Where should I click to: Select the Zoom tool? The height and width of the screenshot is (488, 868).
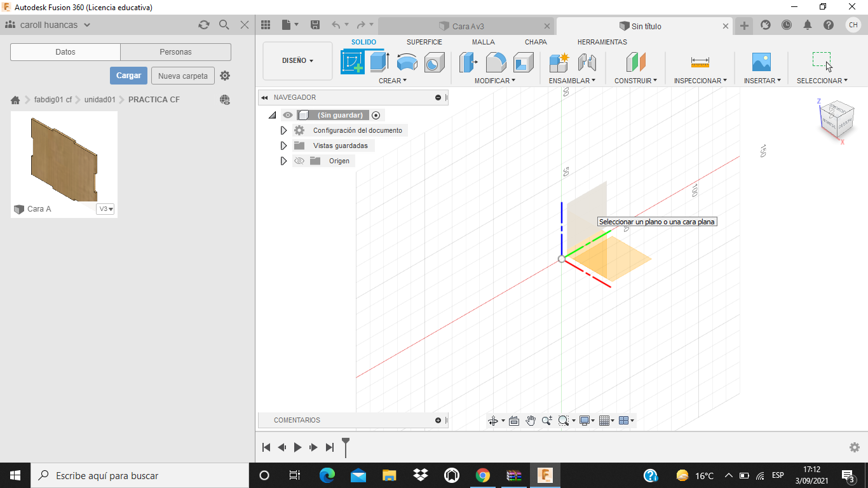[x=547, y=421]
